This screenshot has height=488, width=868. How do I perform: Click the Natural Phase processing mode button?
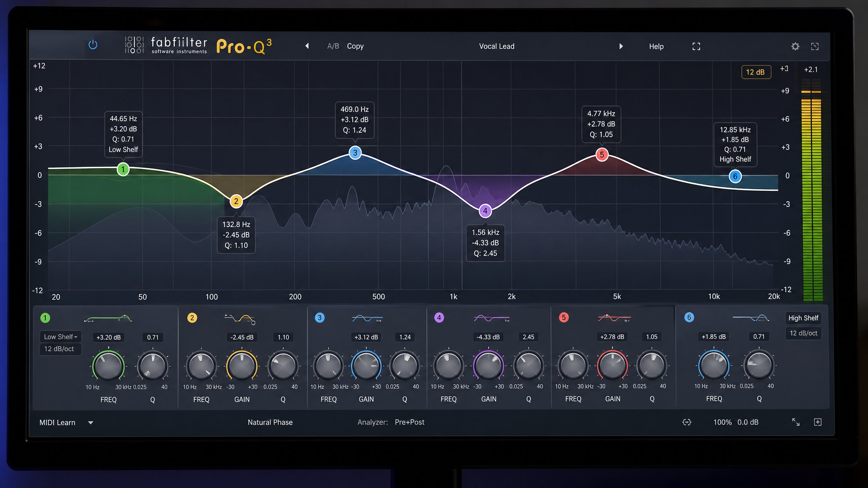[x=270, y=422]
